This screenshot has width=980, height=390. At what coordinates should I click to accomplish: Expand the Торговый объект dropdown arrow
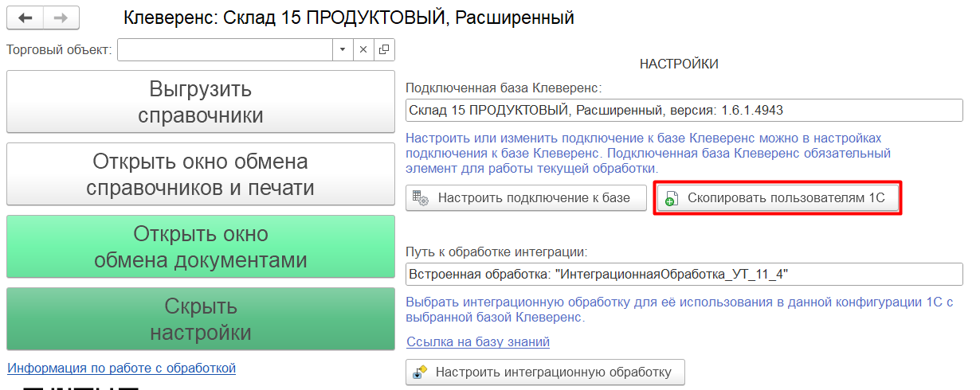343,49
